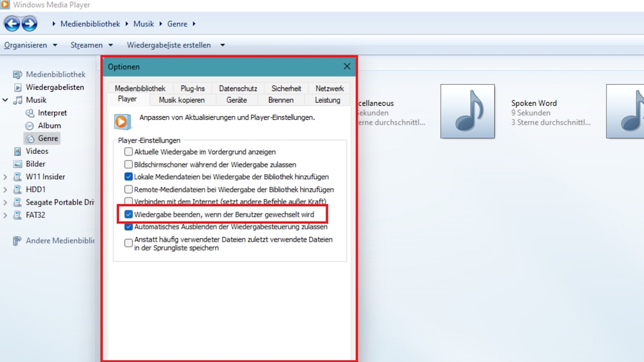Open Bilder library in sidebar
The height and width of the screenshot is (362, 644).
[35, 164]
